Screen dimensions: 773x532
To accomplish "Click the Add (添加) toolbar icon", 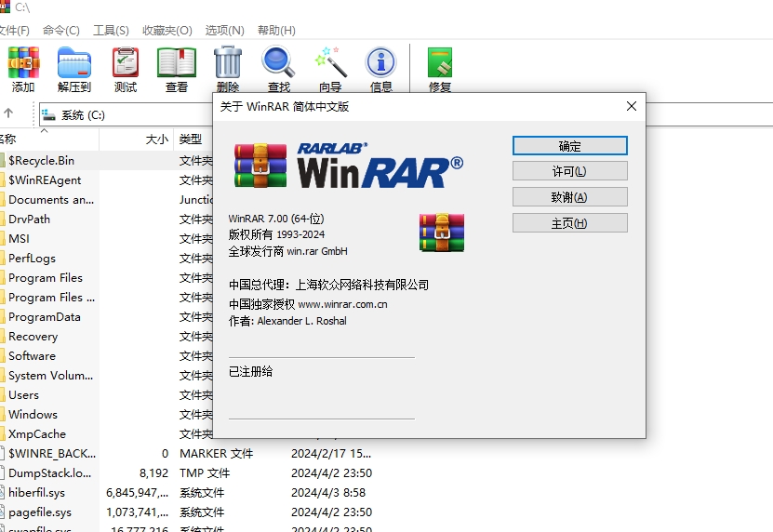I will coord(23,62).
